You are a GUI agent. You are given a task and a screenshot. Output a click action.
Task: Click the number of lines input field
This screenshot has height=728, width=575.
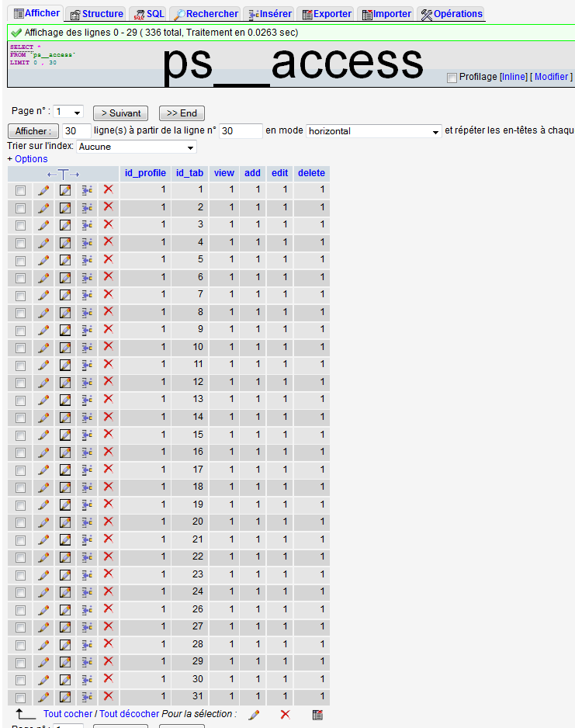click(x=76, y=131)
